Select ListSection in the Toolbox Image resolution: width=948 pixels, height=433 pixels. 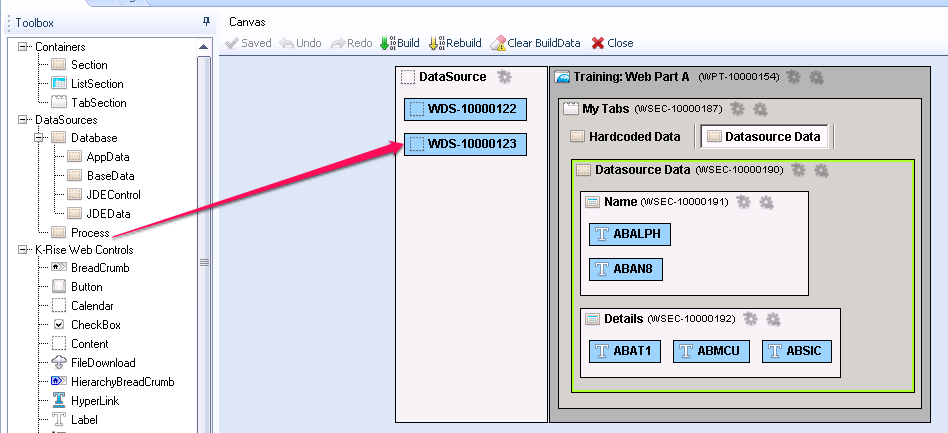(87, 83)
